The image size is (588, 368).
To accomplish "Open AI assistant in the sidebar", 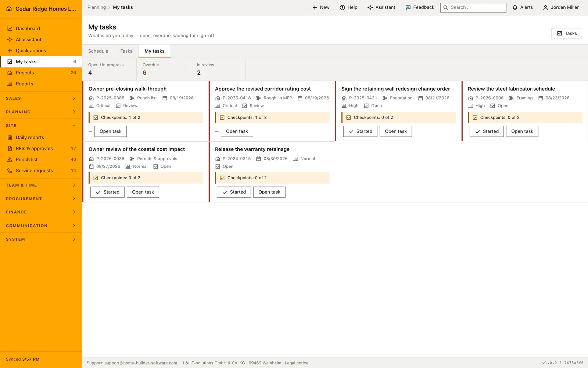I will coord(41,39).
